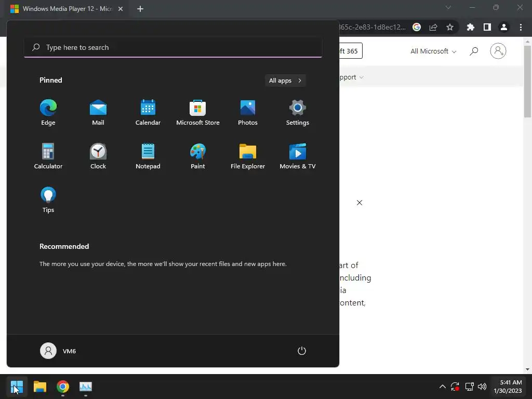Open the volume control tray icon
The image size is (532, 399).
(482, 387)
